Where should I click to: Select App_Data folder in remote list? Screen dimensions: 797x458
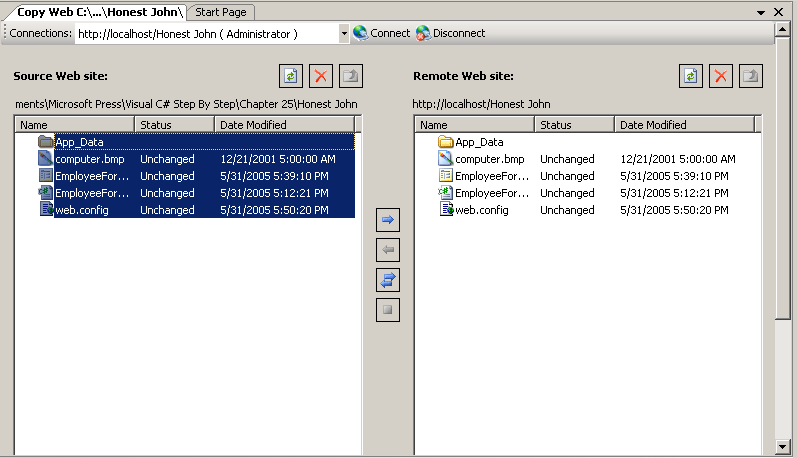tap(479, 142)
